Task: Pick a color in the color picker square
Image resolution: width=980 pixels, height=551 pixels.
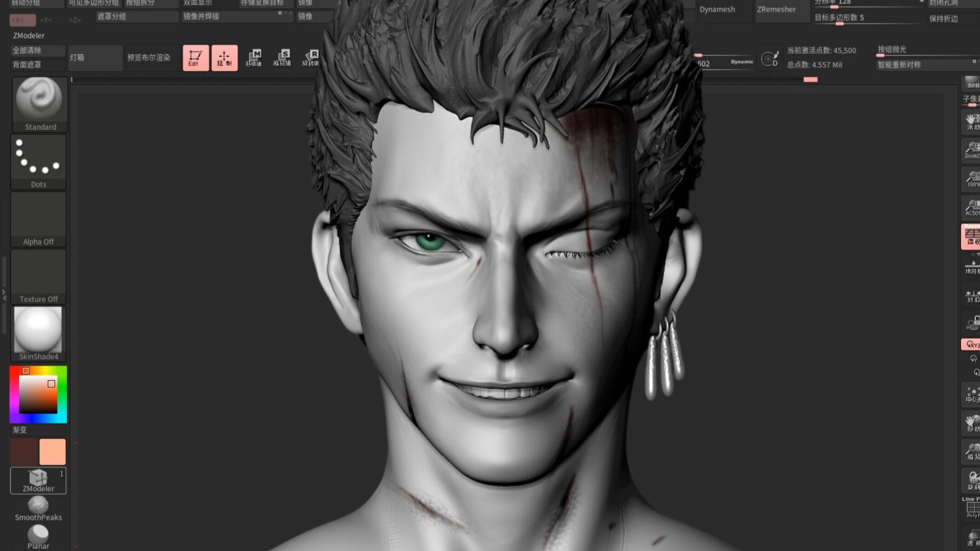Action: click(x=38, y=395)
